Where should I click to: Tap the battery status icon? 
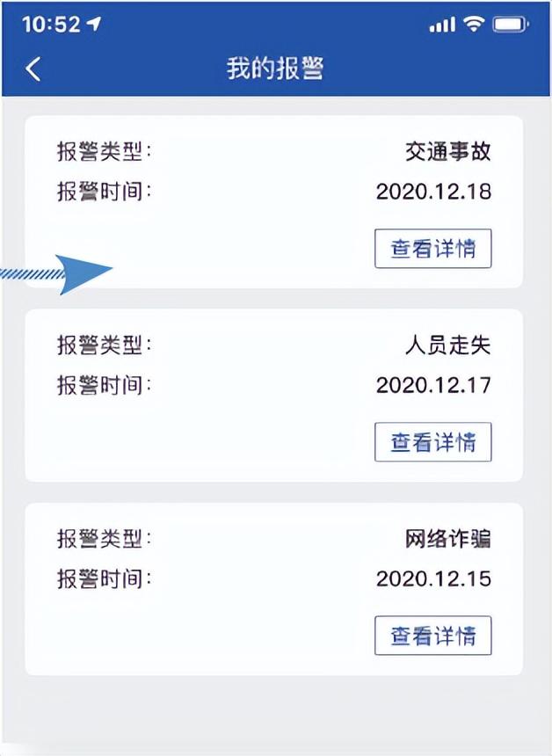pos(512,25)
